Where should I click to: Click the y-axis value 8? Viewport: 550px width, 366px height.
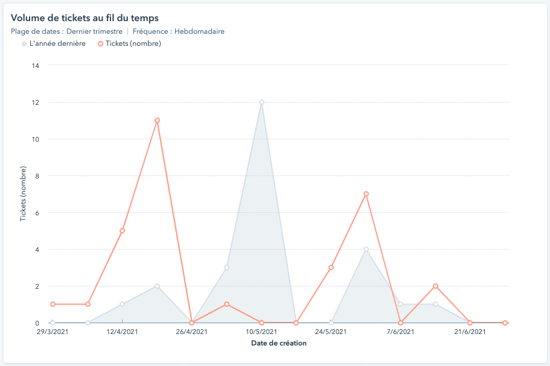(x=37, y=176)
